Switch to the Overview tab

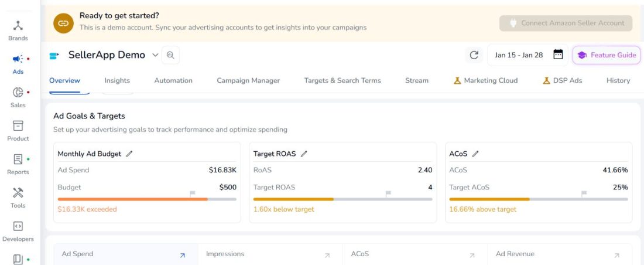coord(64,81)
